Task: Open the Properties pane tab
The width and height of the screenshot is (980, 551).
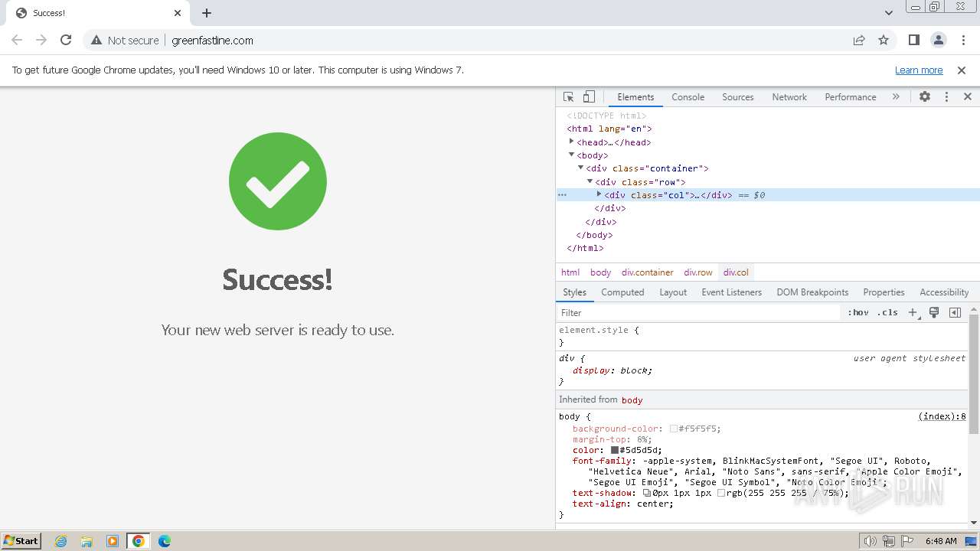Action: point(884,292)
